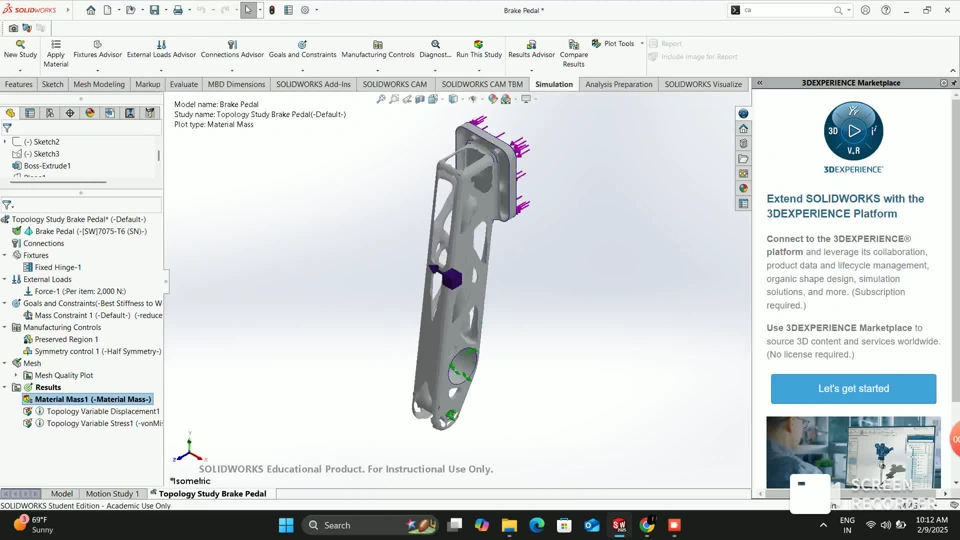Open Appearances task pane tab

point(743,189)
